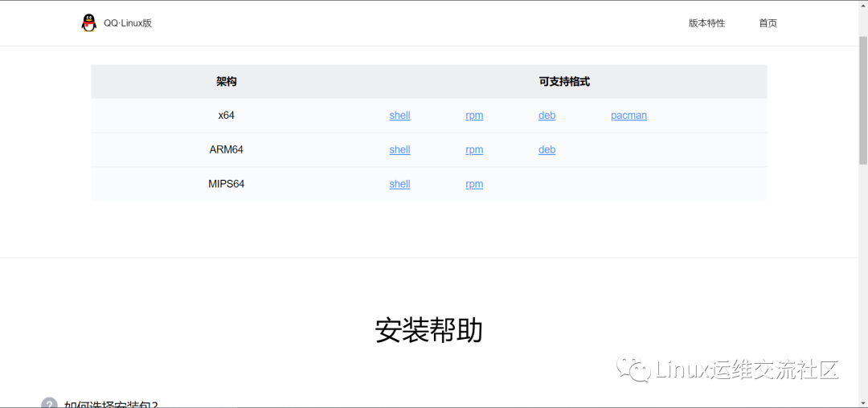This screenshot has height=408, width=868.
Task: Select the x64 architecture cell
Action: 227,116
